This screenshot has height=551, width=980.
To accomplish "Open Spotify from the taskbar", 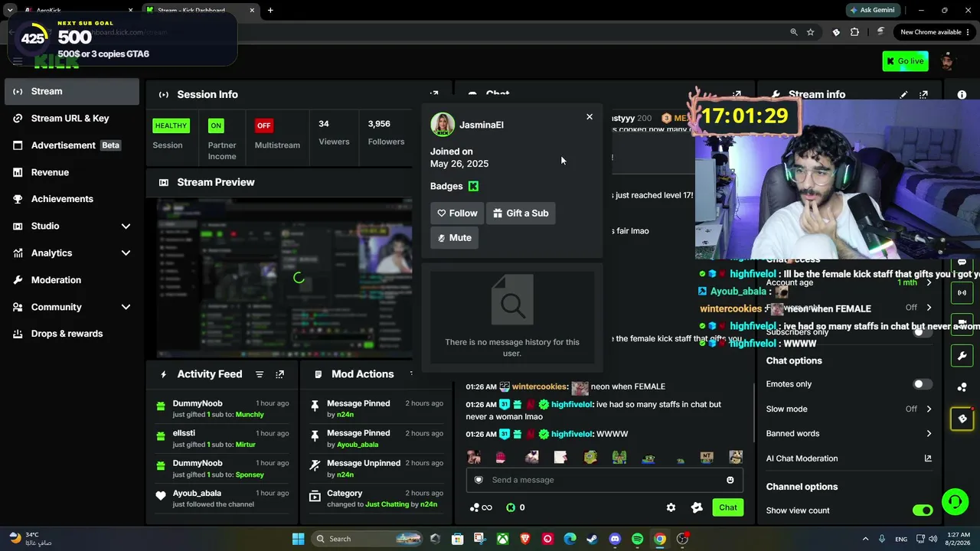I will tap(637, 539).
